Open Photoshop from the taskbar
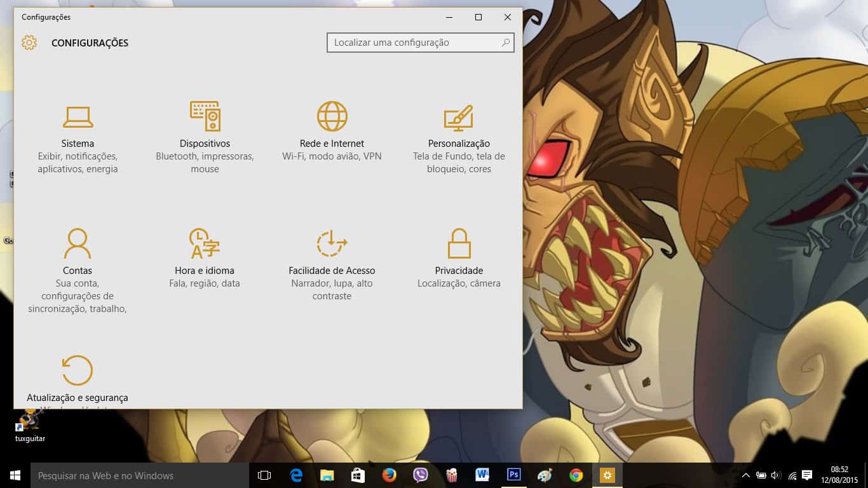 [513, 475]
